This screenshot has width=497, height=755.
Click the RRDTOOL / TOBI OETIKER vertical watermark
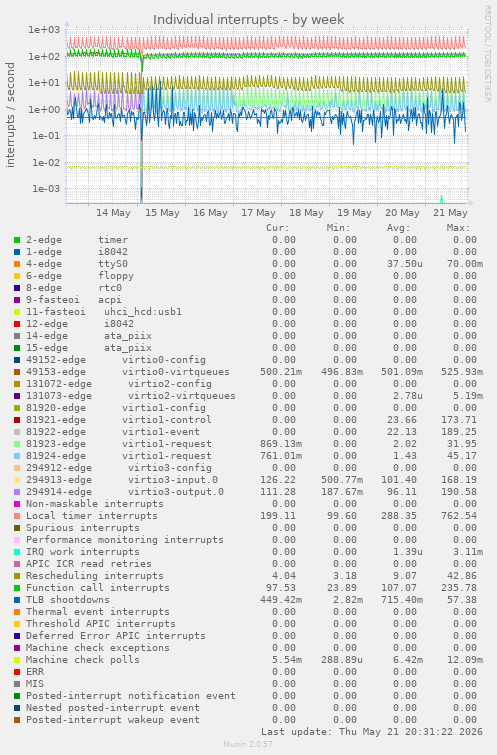tap(487, 53)
